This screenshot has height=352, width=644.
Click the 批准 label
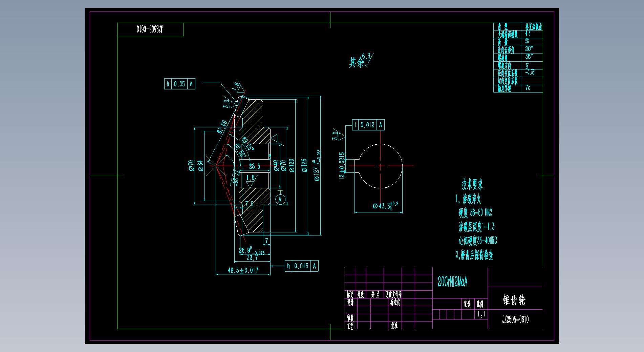(394, 326)
